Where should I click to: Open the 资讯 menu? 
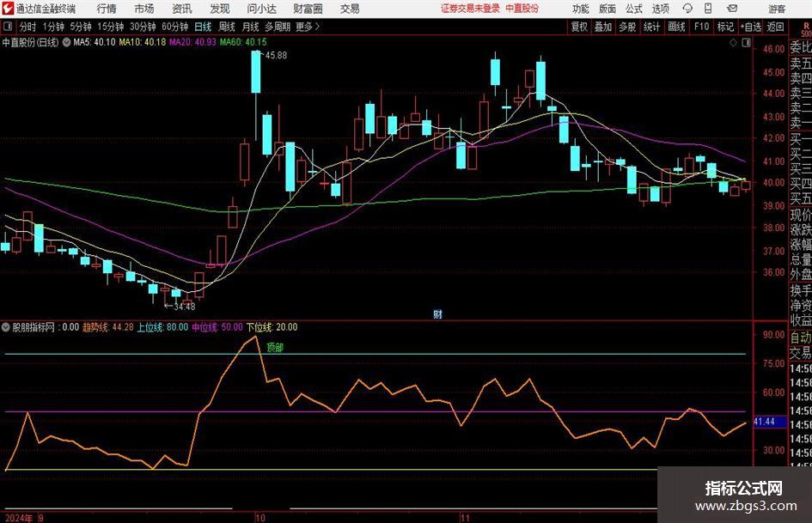point(182,9)
